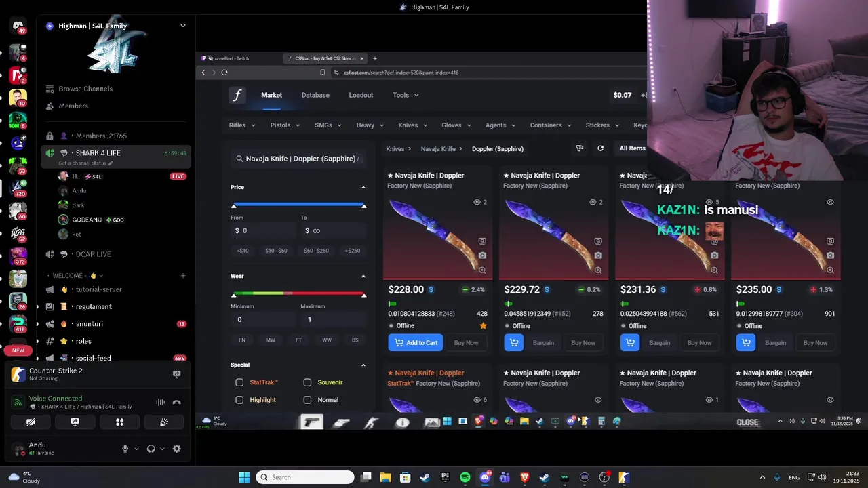This screenshot has width=868, height=488.
Task: Open the Database tab
Action: (315, 95)
